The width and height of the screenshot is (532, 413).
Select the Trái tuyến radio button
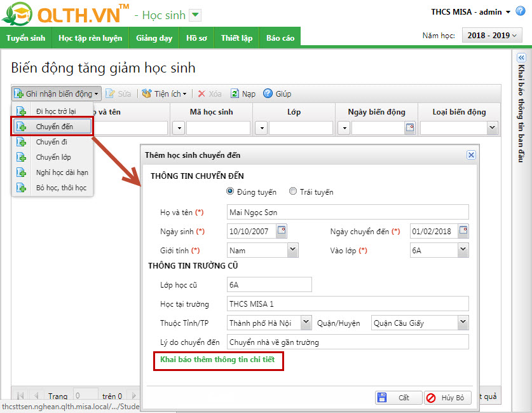tap(292, 191)
